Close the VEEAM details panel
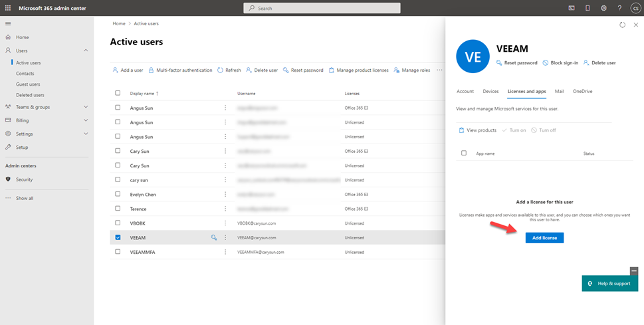 pyautogui.click(x=635, y=25)
